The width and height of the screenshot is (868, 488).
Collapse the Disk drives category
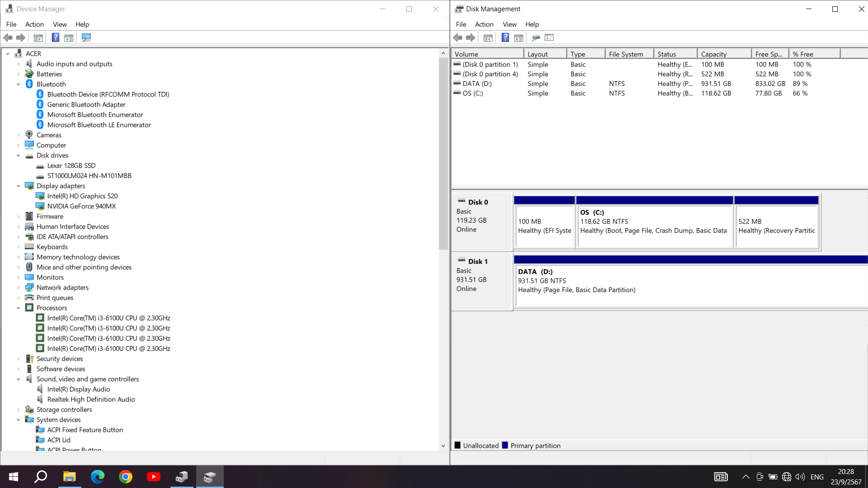19,155
